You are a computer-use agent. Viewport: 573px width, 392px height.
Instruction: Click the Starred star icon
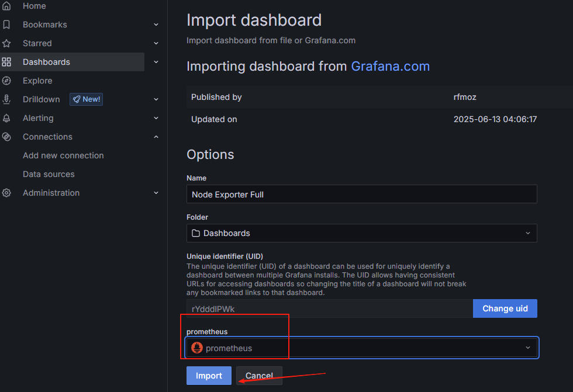coord(6,43)
